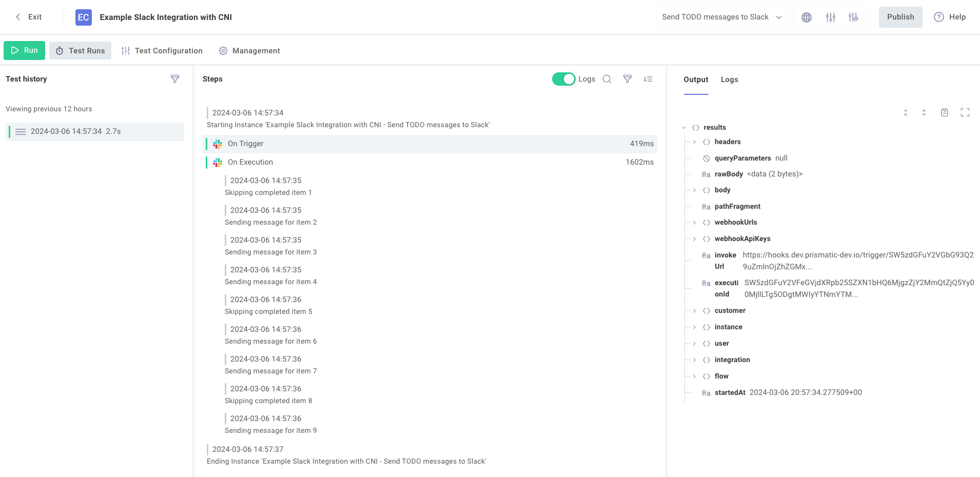Click the Publish button
Image resolution: width=980 pixels, height=477 pixels.
pos(900,17)
